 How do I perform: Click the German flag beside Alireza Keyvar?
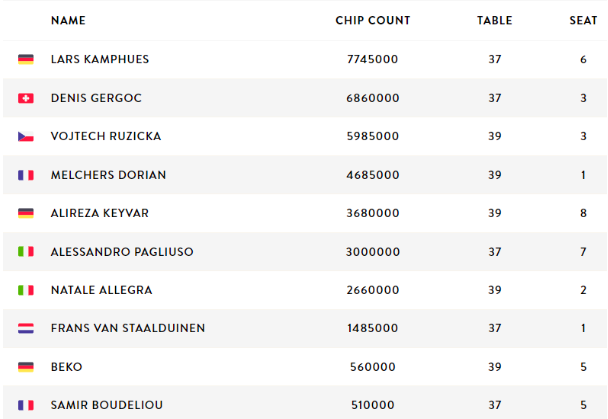26,213
